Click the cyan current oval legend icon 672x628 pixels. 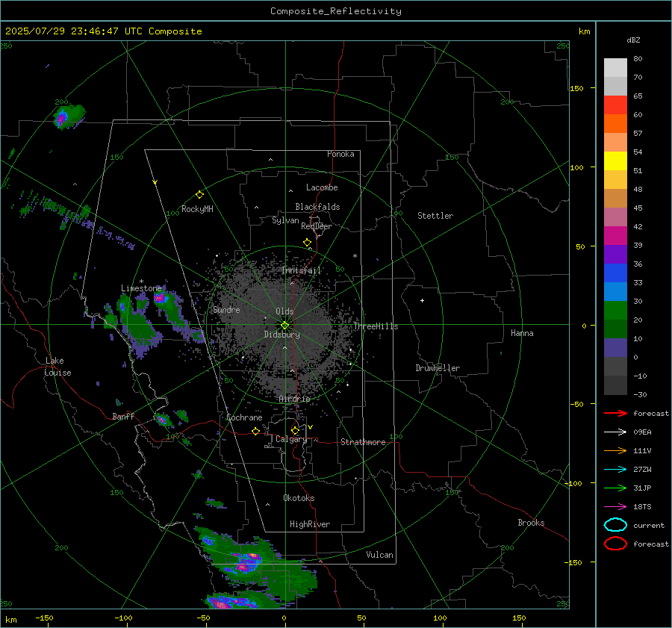(615, 525)
